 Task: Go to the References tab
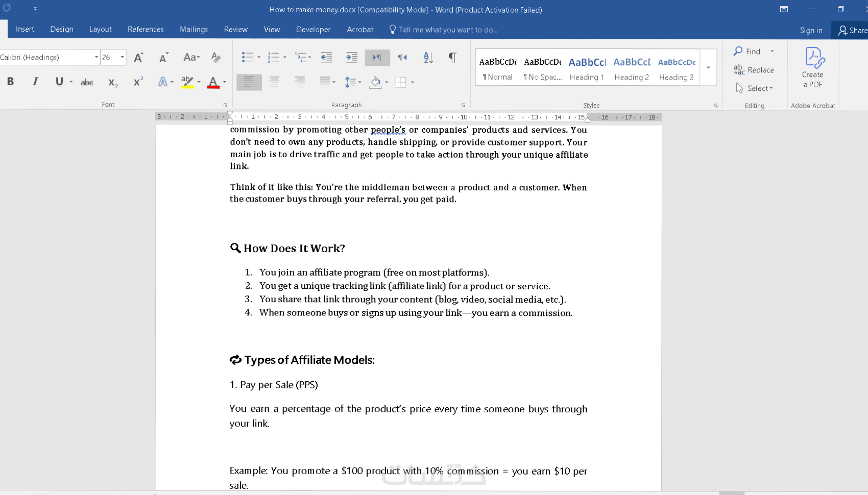click(x=146, y=29)
